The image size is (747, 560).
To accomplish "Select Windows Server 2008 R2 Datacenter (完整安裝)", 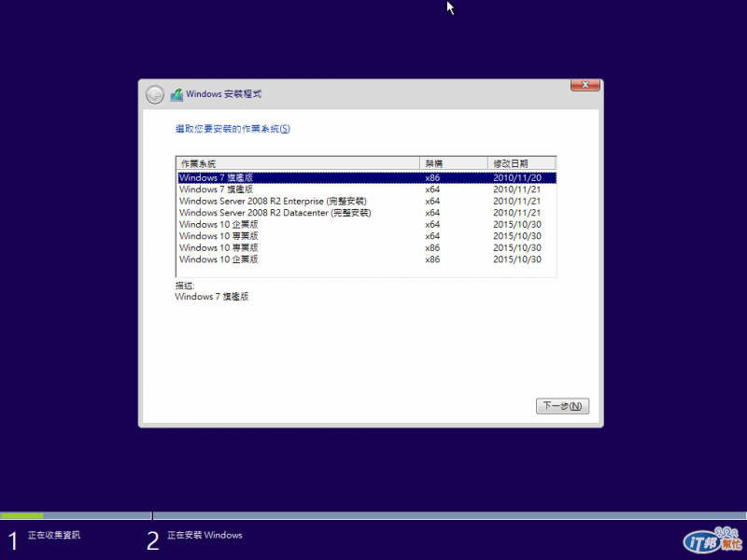I will pyautogui.click(x=366, y=213).
